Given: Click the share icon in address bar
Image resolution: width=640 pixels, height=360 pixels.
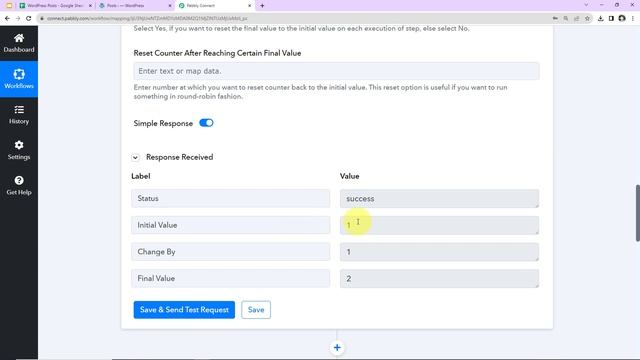Looking at the screenshot, I should 576,18.
